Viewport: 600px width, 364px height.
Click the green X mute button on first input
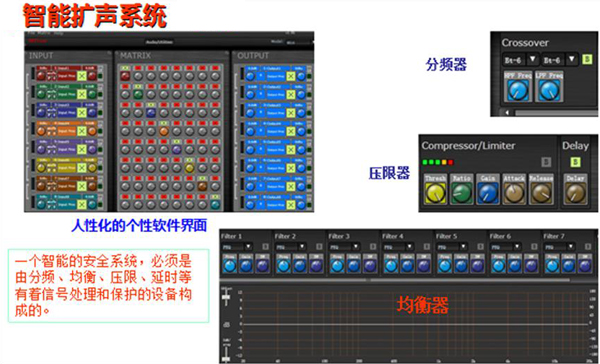[82, 76]
